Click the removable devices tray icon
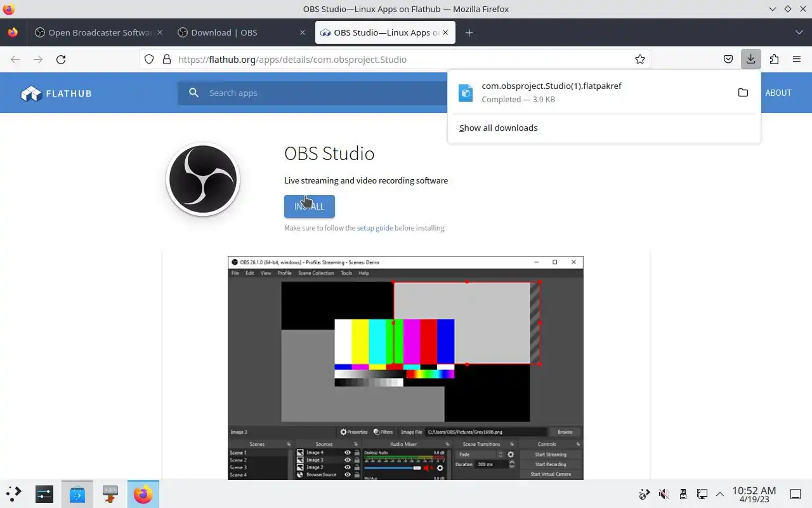 [683, 493]
